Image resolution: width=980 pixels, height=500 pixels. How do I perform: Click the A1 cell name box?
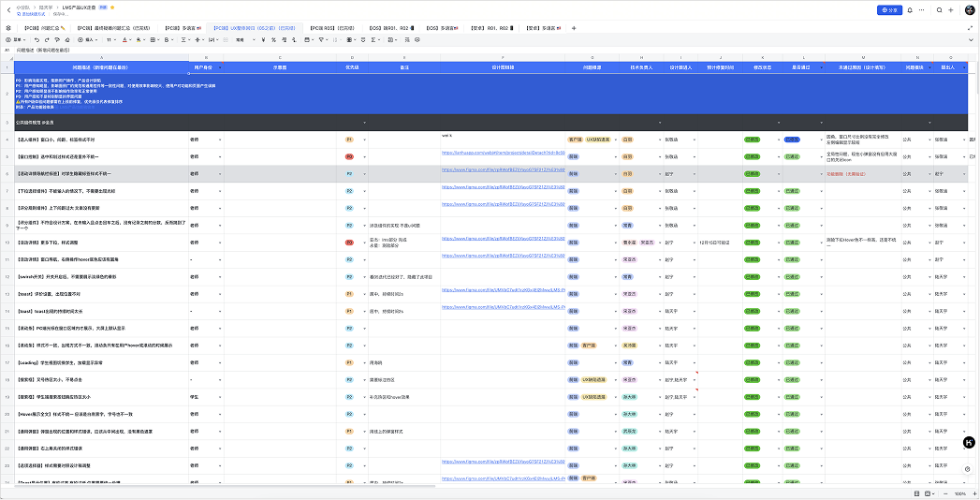[x=7, y=50]
